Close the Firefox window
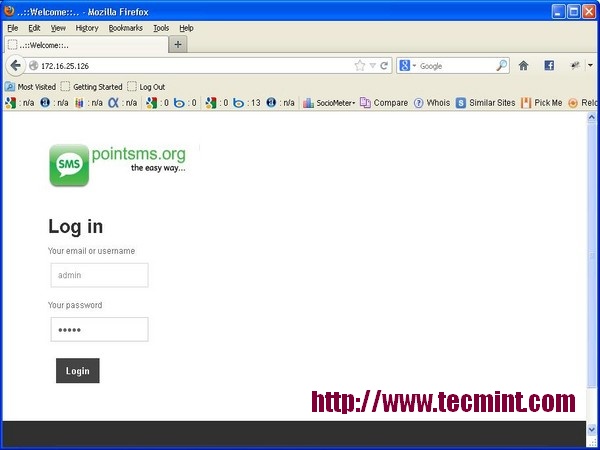 pos(589,12)
